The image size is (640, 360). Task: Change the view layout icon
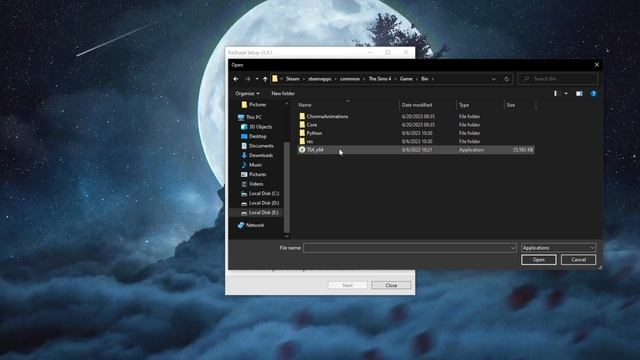[x=556, y=93]
